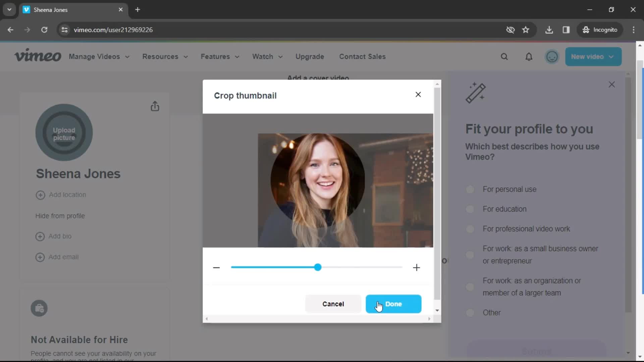Cancel the thumbnail crop
644x362 pixels.
(x=333, y=304)
